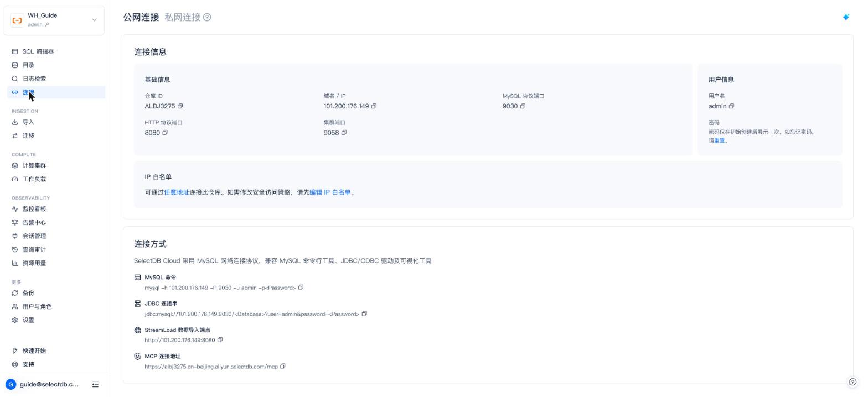Open 告警中心
Viewport: 868px width, 397px height.
[56, 222]
